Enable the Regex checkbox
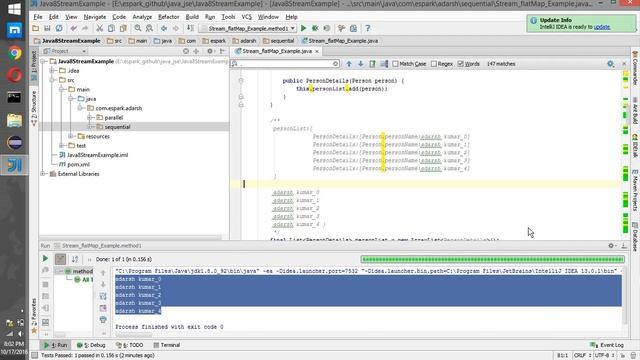This screenshot has height=360, width=640. (434, 64)
